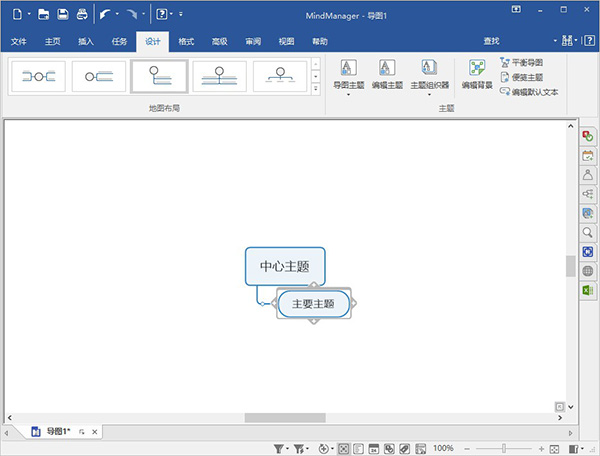Open the 格式 ribbon tab

186,42
